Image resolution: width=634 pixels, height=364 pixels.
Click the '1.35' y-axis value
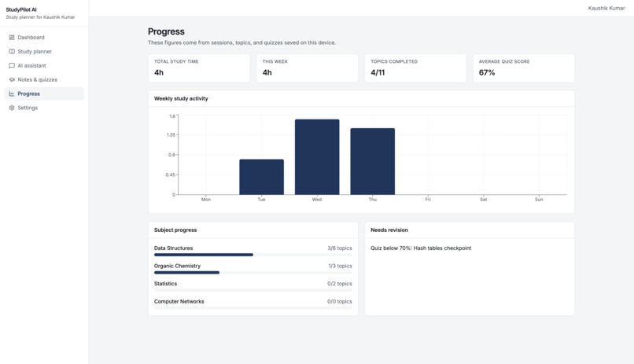click(x=171, y=135)
